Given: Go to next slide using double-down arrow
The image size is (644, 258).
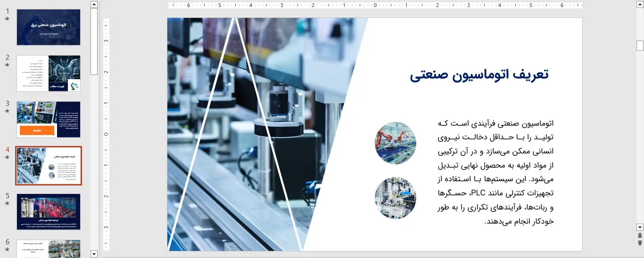Looking at the screenshot, I should click(x=640, y=243).
